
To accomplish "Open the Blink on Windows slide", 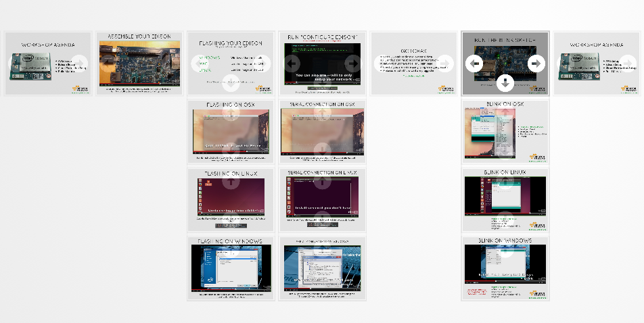I will [x=505, y=268].
